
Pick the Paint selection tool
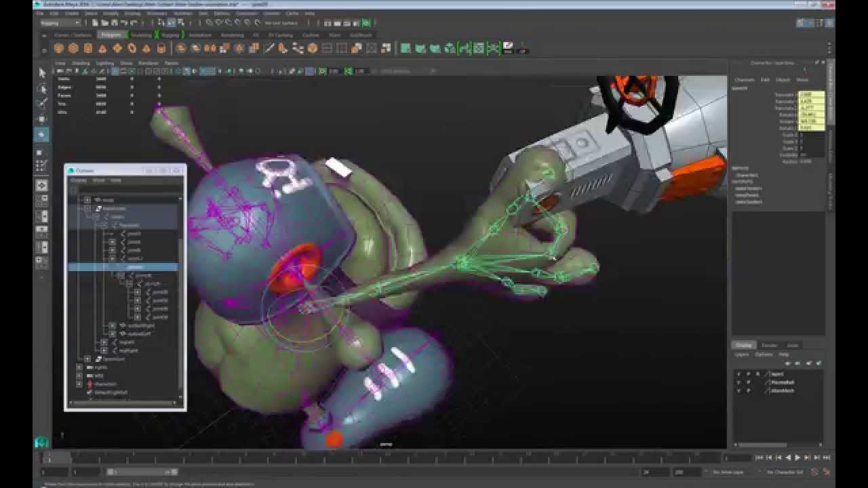pos(42,103)
